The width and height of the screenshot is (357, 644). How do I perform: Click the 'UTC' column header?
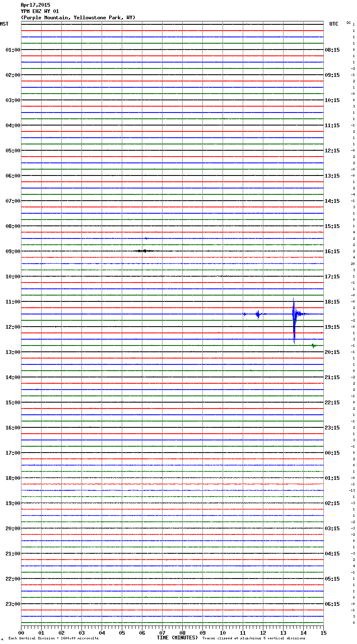click(x=334, y=24)
